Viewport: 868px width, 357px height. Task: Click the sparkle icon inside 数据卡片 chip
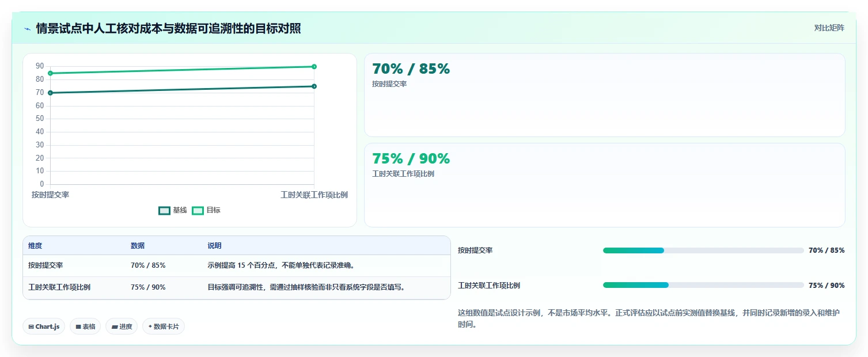(150, 326)
